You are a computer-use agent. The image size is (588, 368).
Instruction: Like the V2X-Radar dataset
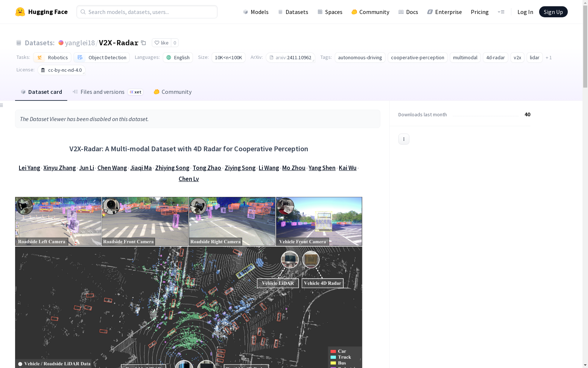pos(162,43)
